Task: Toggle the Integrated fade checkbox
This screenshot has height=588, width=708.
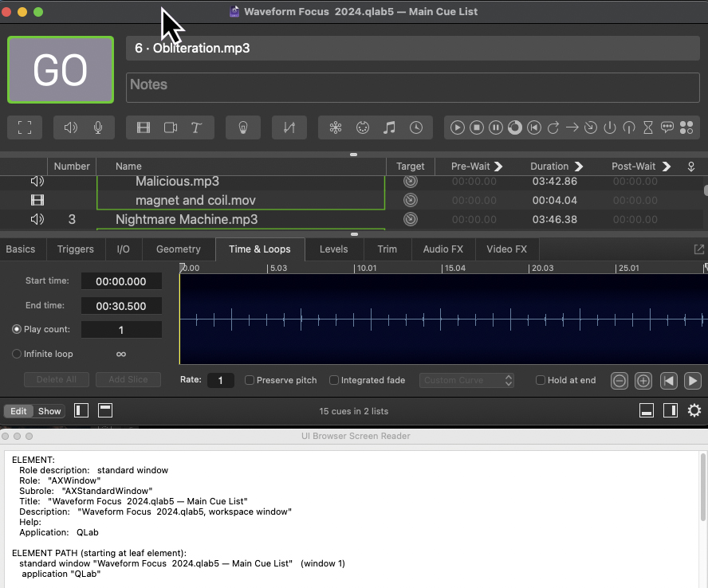Action: click(x=334, y=381)
